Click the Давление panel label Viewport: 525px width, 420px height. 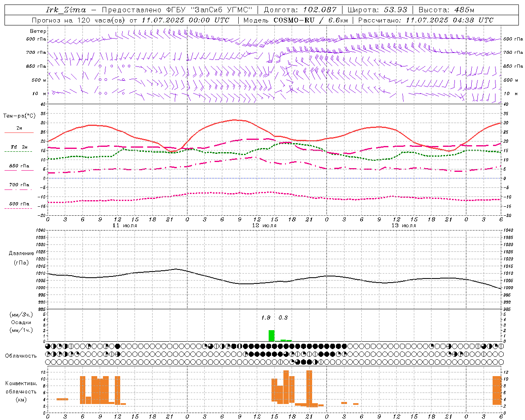[x=21, y=253]
